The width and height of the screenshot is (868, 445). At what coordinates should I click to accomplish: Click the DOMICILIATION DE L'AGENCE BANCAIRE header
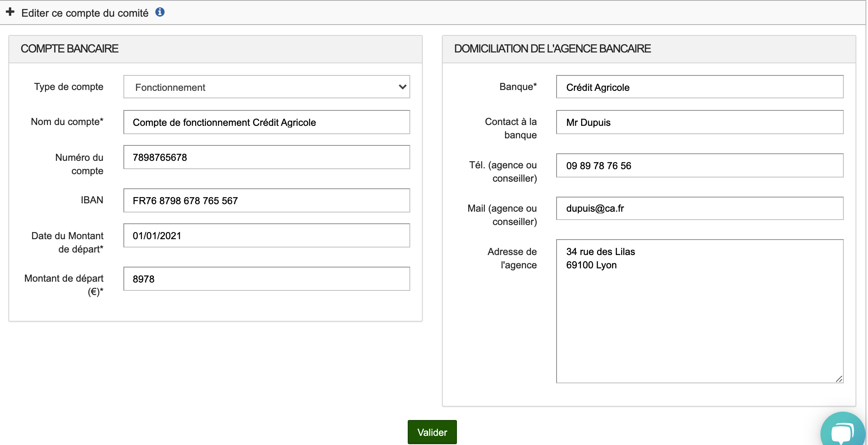pyautogui.click(x=552, y=49)
